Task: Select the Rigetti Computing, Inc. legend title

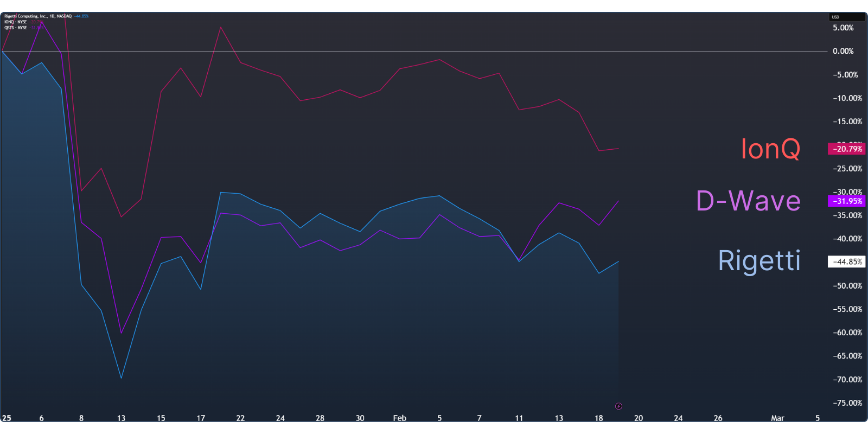Action: pos(38,16)
